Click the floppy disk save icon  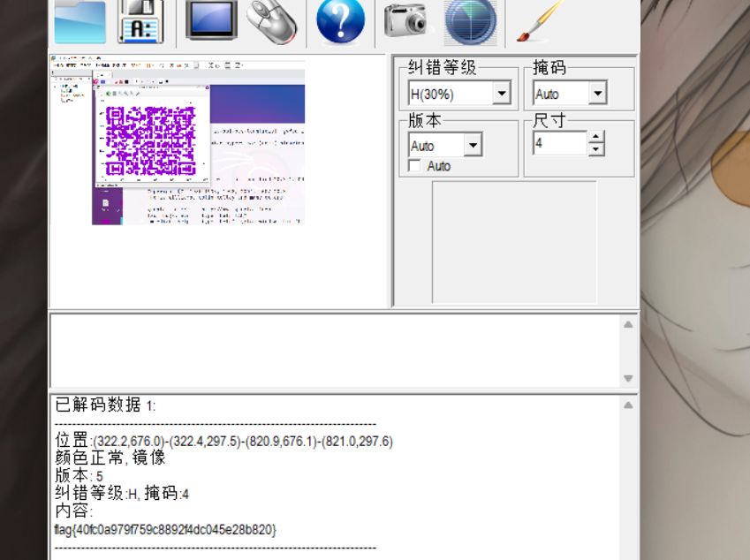[141, 22]
